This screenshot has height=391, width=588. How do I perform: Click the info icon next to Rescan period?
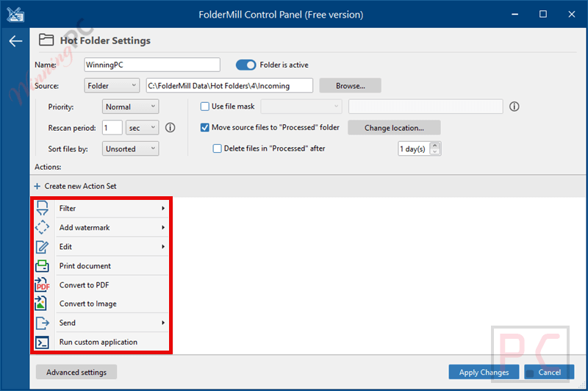pyautogui.click(x=171, y=128)
